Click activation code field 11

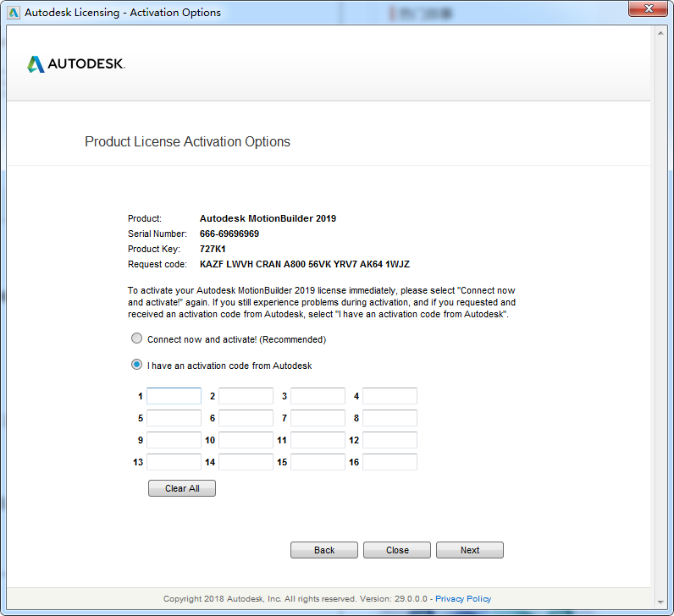click(x=318, y=440)
